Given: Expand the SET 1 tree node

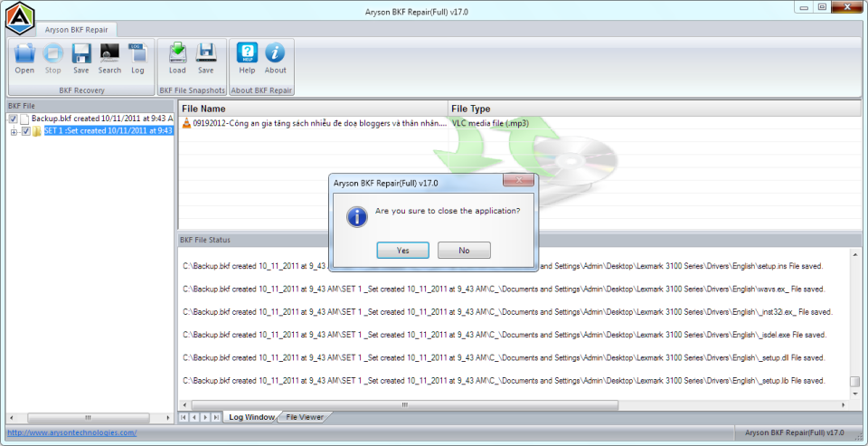Looking at the screenshot, I should (14, 131).
